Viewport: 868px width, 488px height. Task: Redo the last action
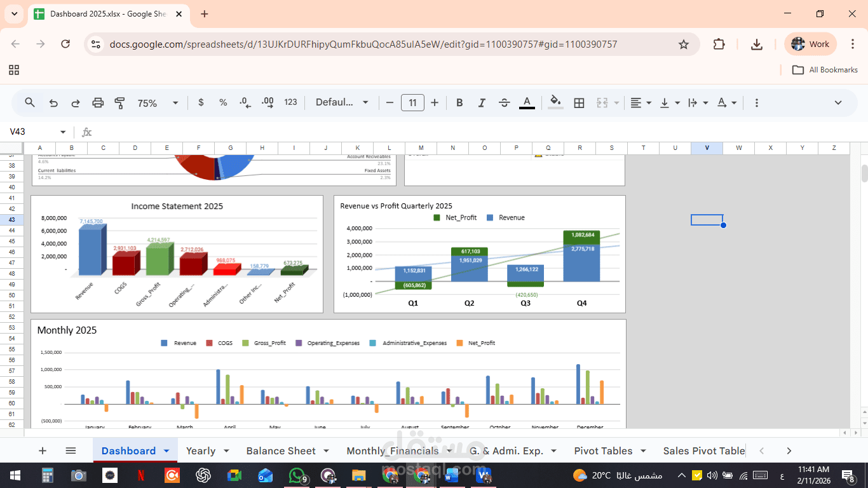point(76,102)
